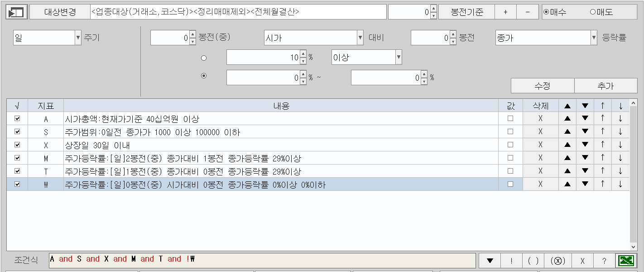Select the 매도 radio button

tap(593, 12)
